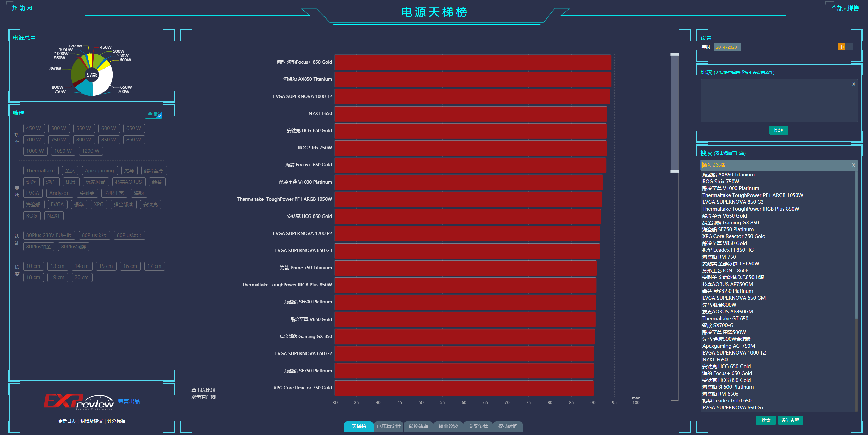The width and height of the screenshot is (868, 435).
Task: Select the NZXT E650 chart bar
Action: (471, 113)
